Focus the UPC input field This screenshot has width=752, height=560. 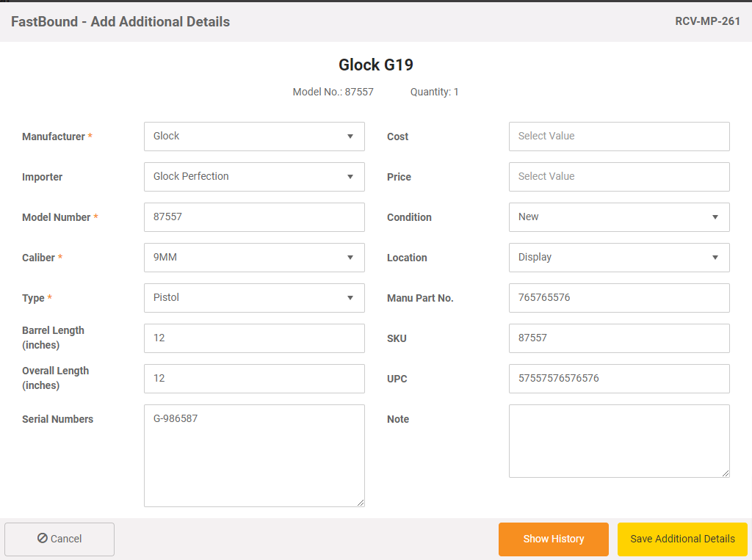tap(619, 378)
